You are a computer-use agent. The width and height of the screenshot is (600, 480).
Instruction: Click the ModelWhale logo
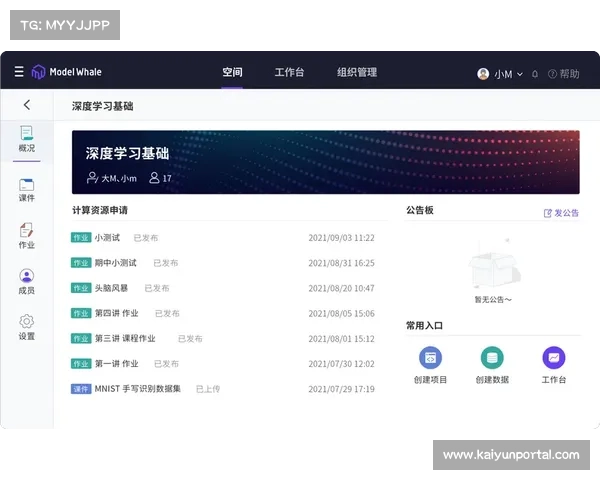pos(67,72)
